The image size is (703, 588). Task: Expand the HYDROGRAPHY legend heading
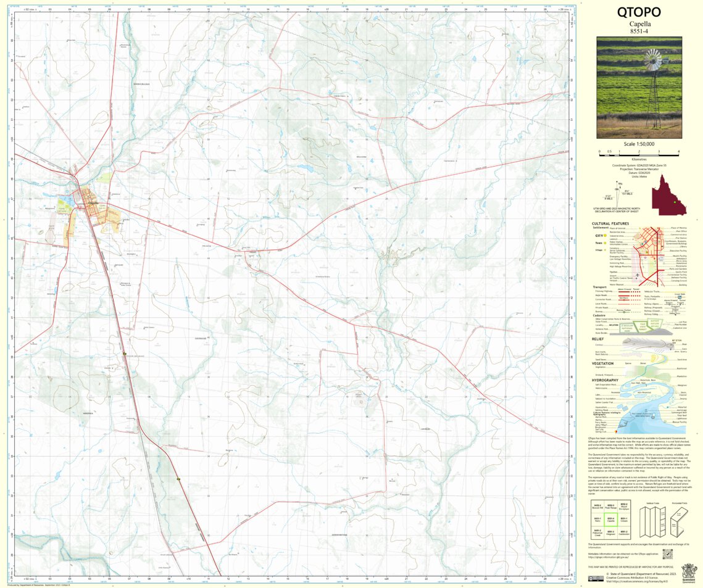(605, 380)
